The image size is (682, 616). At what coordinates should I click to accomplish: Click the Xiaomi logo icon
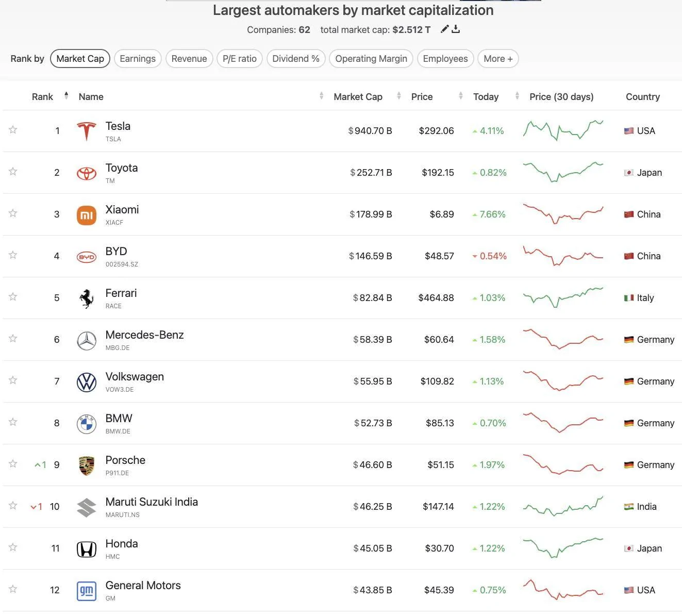(x=87, y=215)
